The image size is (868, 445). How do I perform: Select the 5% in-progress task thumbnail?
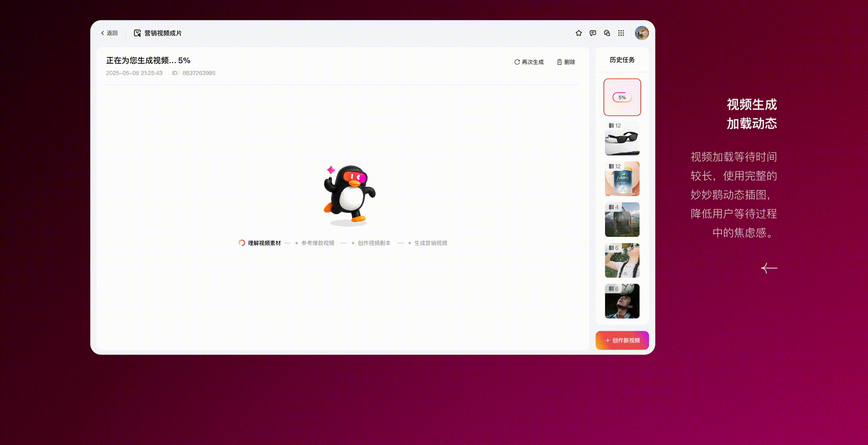coord(622,97)
